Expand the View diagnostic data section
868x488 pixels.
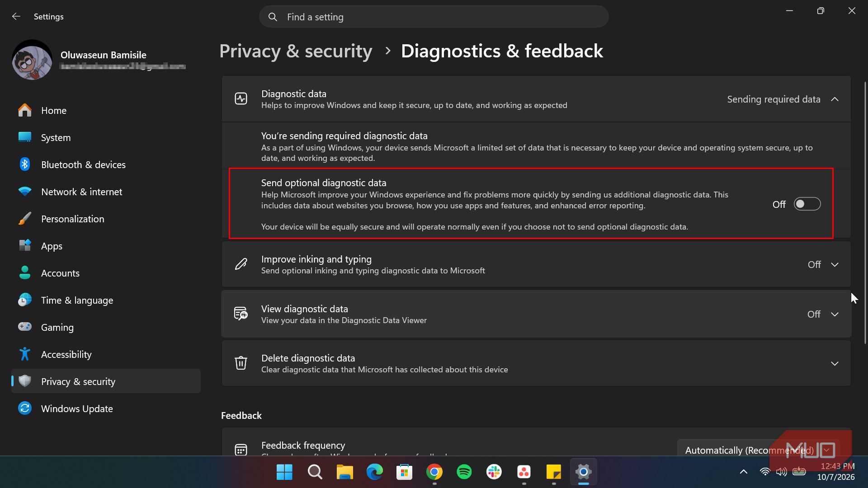click(835, 314)
